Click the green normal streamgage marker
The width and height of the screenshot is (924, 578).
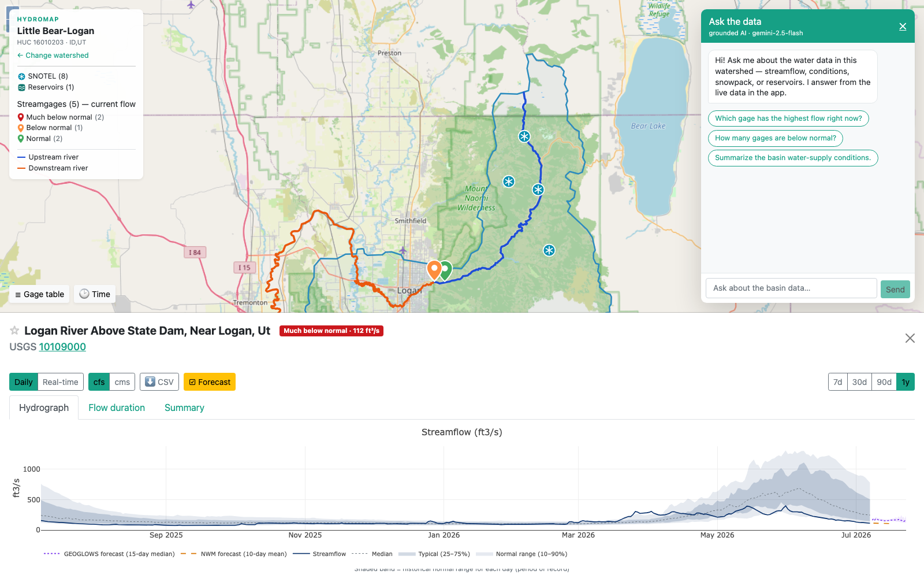click(x=446, y=270)
